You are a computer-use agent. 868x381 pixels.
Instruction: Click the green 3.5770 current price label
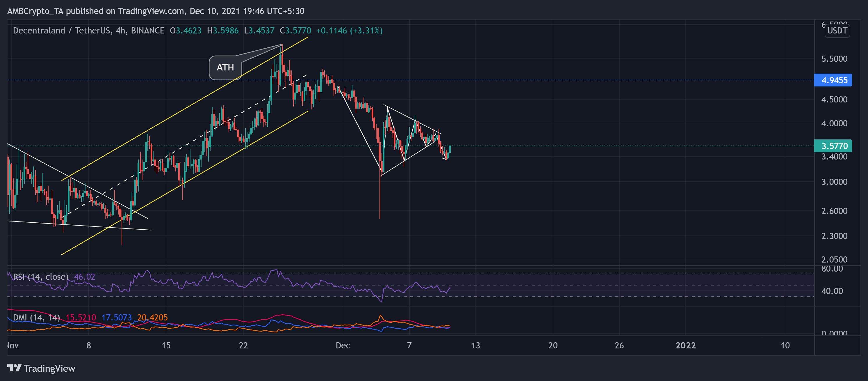pyautogui.click(x=833, y=146)
